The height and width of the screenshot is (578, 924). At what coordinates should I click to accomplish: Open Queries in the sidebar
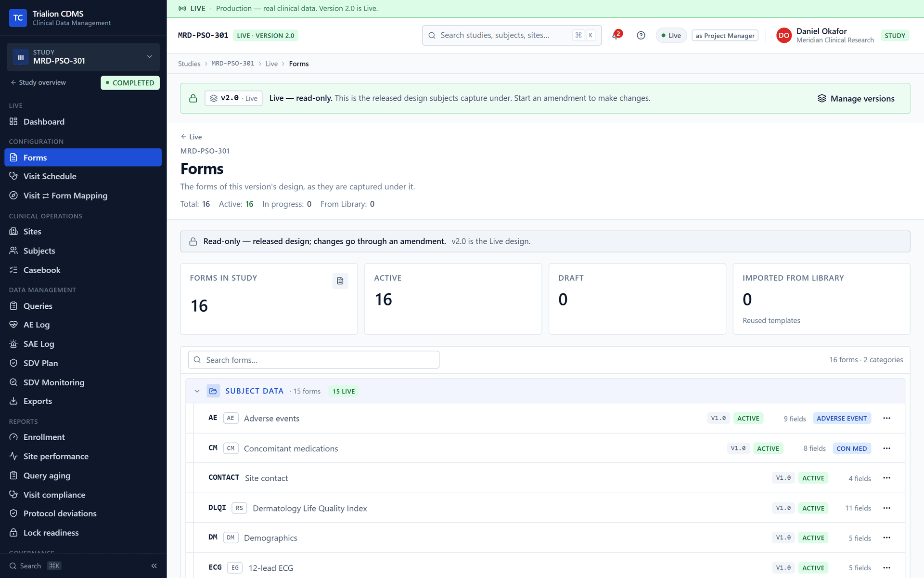pos(83,306)
